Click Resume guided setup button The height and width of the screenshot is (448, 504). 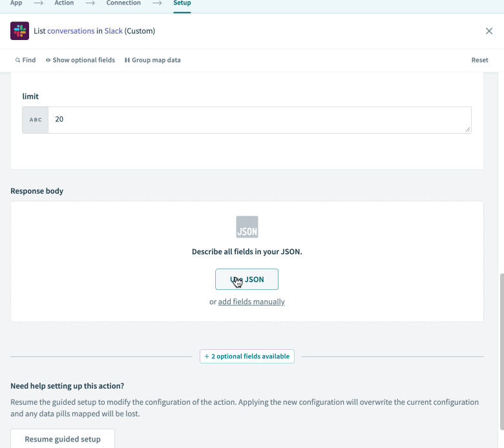[63, 439]
